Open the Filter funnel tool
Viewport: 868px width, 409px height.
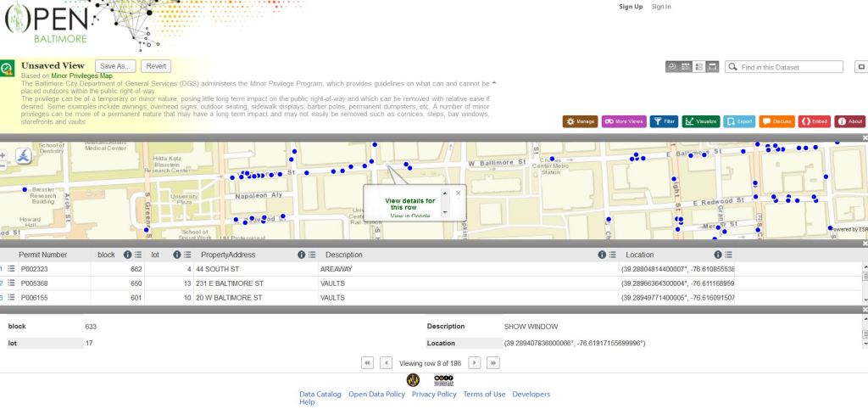pyautogui.click(x=664, y=121)
